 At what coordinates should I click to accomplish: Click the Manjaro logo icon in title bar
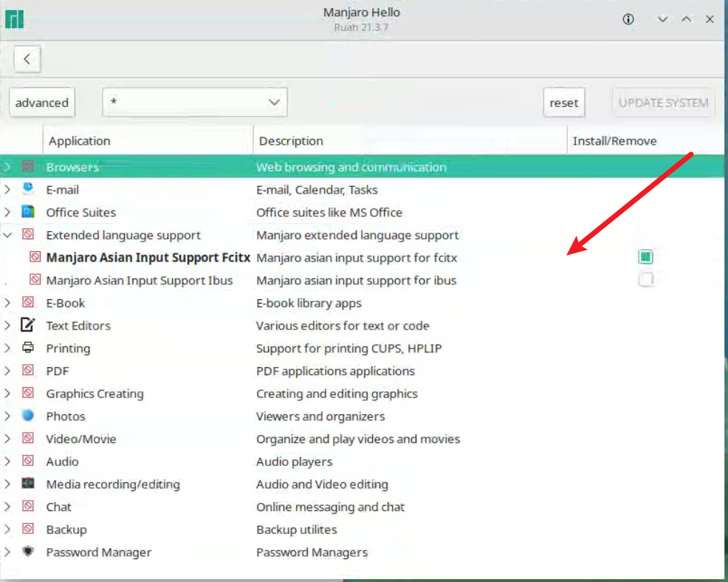15,18
